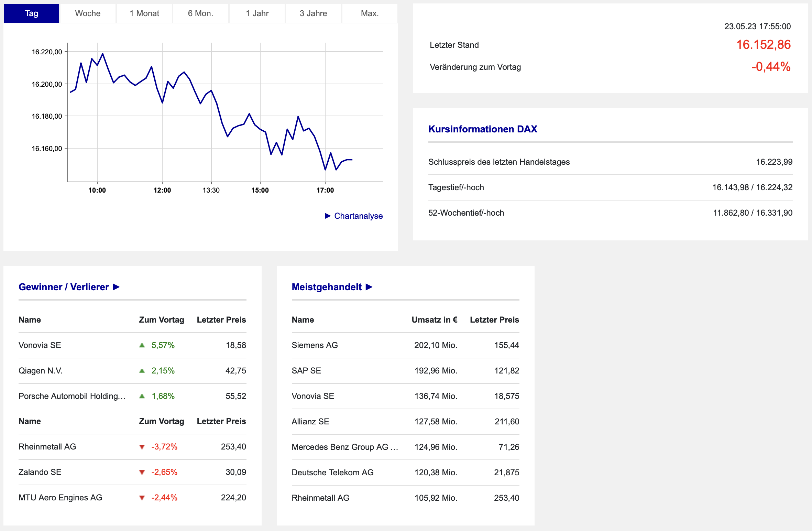Viewport: 812px width, 531px height.
Task: Click the green up arrow for Qiagen N.V.
Action: [142, 371]
